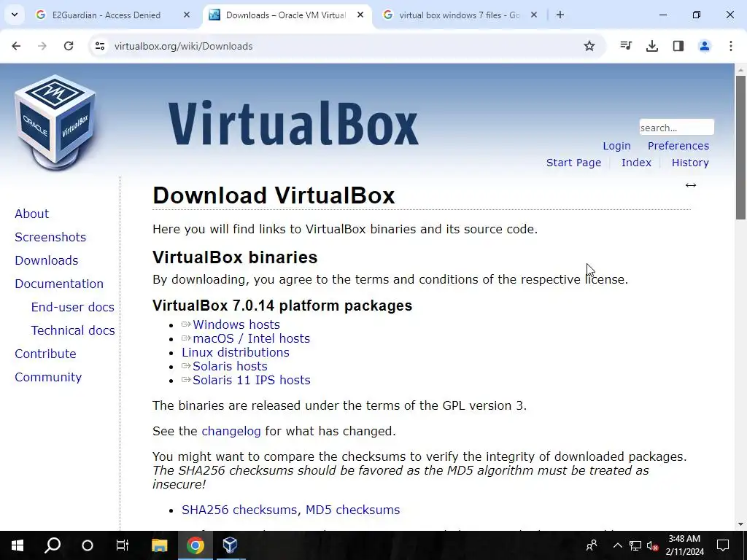This screenshot has width=747, height=560.
Task: Click the page vertical scrollbar thumb
Action: 741,147
